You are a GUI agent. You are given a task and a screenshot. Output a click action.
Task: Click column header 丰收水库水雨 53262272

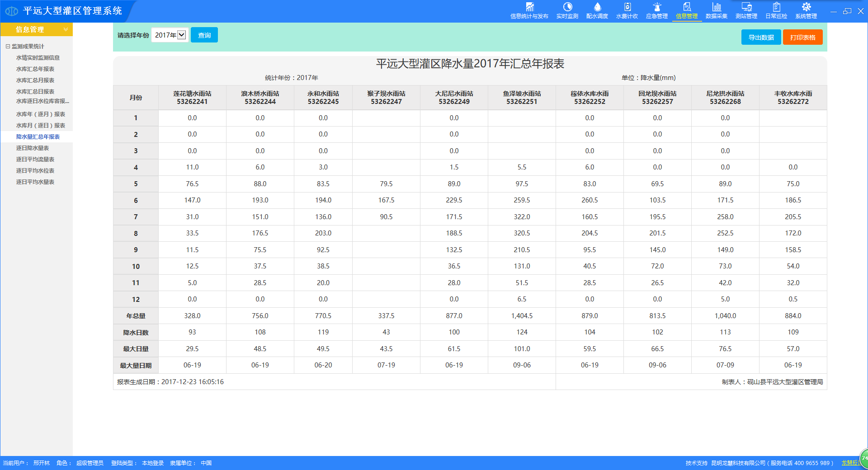tap(793, 98)
